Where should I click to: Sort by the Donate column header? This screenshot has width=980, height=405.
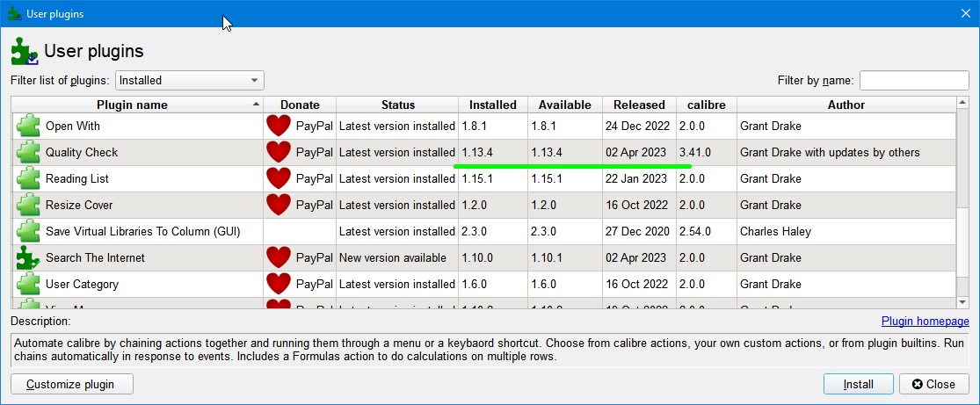click(x=300, y=105)
